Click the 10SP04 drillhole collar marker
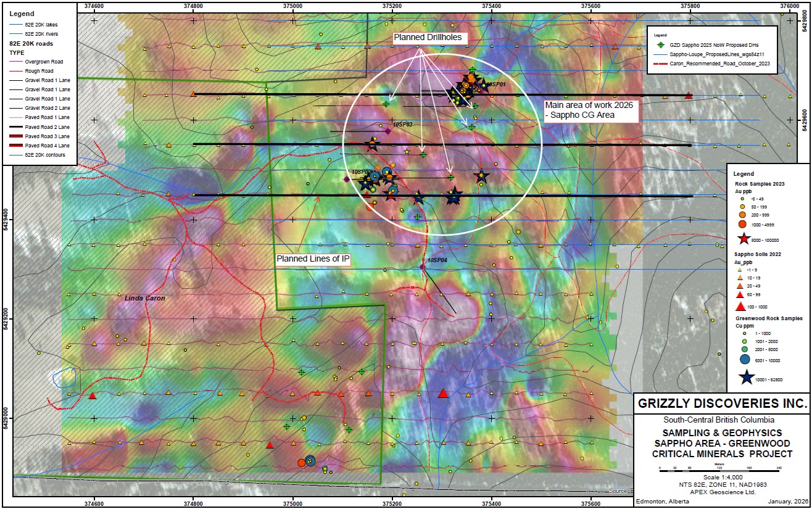Screen dimensions: 812x509 [422, 267]
